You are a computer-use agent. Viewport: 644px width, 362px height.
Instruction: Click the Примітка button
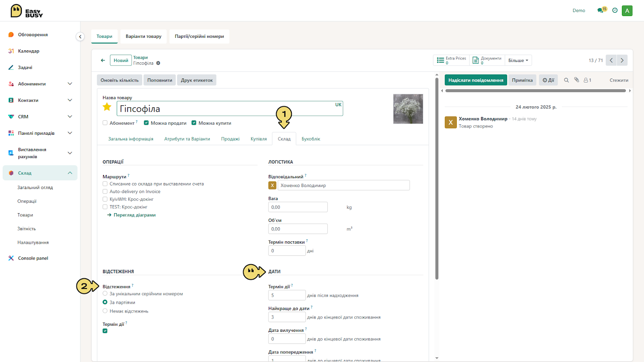point(522,80)
